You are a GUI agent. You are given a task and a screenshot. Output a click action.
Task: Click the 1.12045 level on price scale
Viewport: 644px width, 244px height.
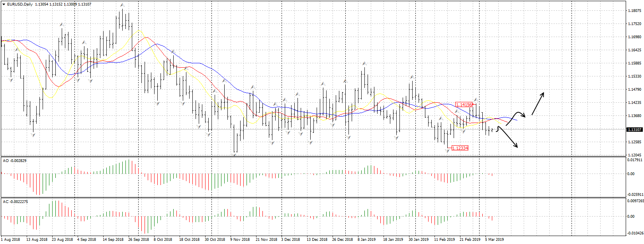point(634,155)
